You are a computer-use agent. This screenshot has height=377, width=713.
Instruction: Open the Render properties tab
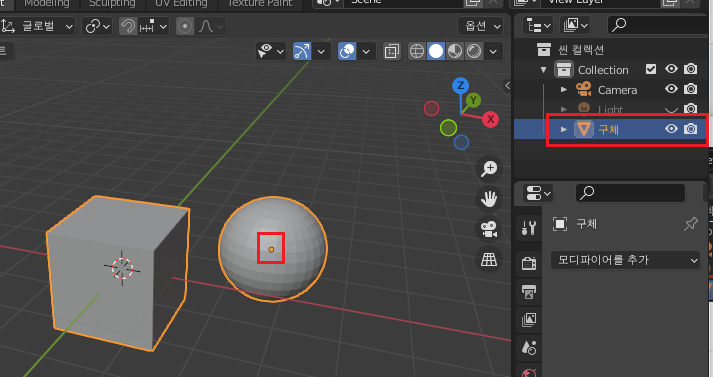point(529,263)
